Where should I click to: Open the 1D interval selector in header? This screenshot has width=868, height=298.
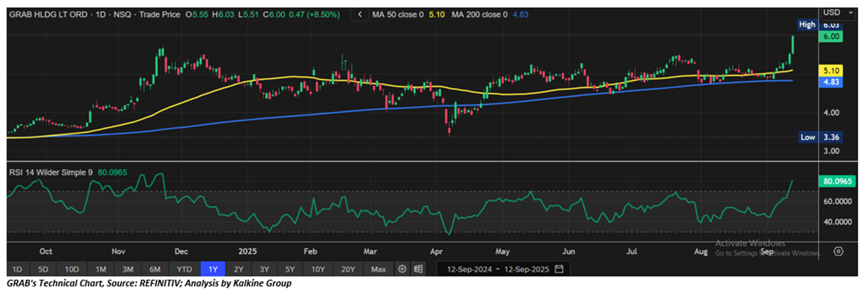[100, 15]
